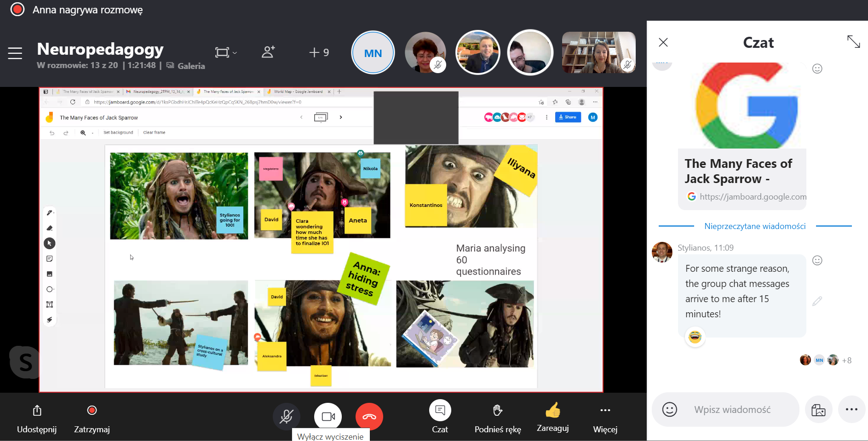Go to the next Jamboard frame
This screenshot has height=441, width=868.
point(341,117)
